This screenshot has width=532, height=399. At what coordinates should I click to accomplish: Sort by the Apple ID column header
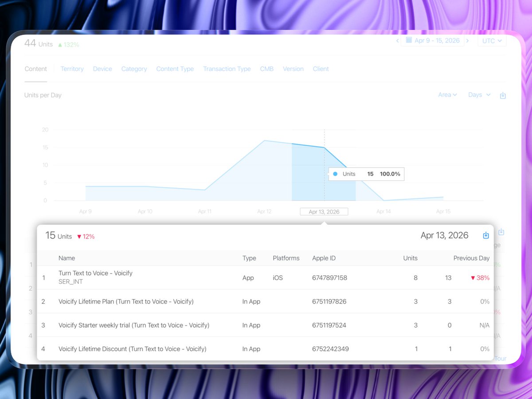pos(324,258)
